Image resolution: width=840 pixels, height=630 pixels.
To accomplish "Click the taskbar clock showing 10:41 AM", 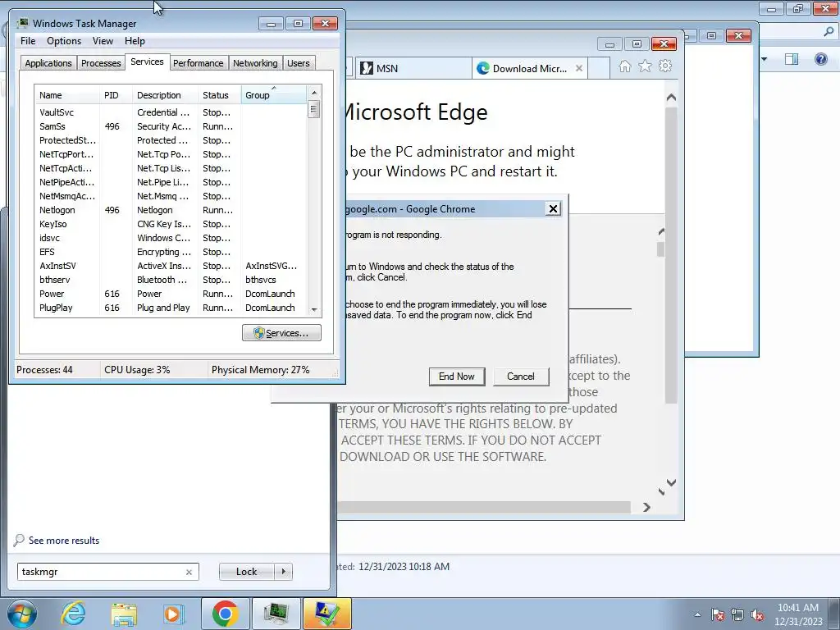I will (x=798, y=614).
